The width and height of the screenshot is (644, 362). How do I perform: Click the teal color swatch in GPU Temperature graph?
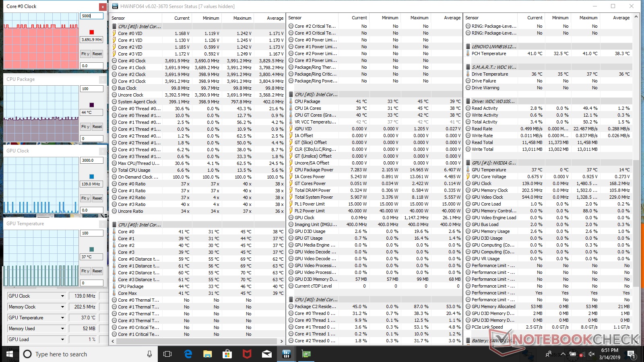pos(92,249)
